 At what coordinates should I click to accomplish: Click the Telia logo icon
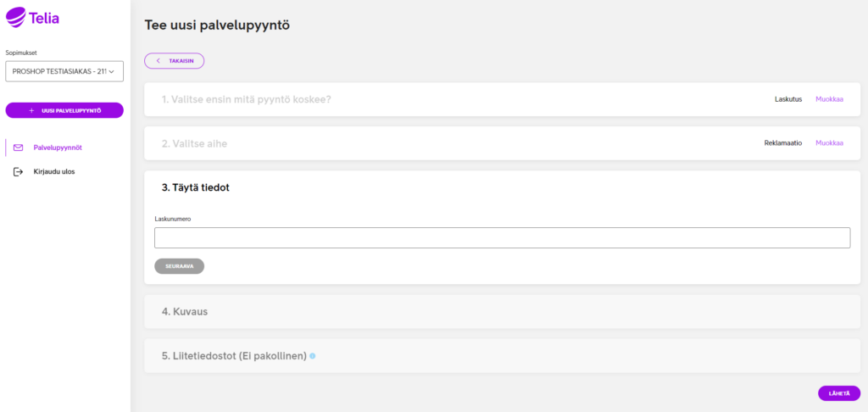pos(15,18)
